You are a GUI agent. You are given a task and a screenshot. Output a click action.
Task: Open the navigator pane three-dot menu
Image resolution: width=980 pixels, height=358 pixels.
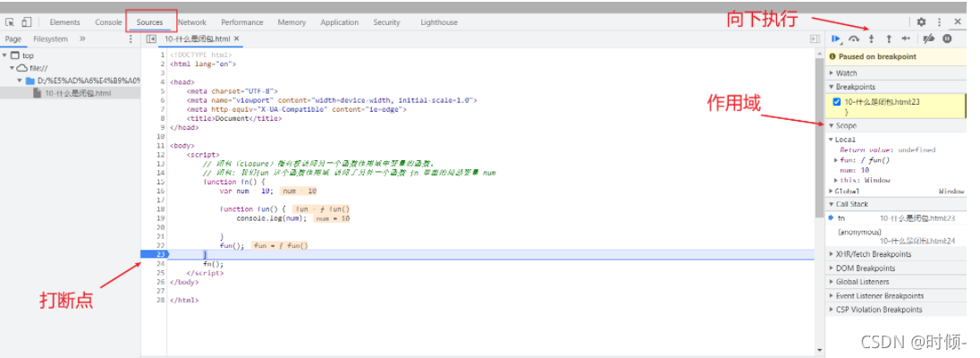(131, 38)
